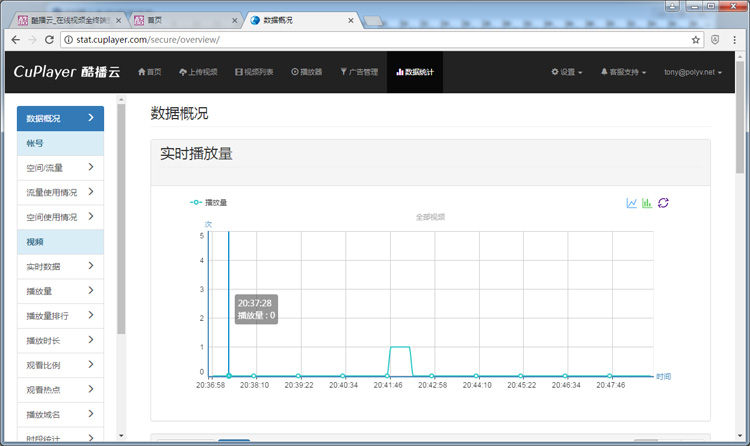Select 播放量排行 in the sidebar

pyautogui.click(x=60, y=316)
